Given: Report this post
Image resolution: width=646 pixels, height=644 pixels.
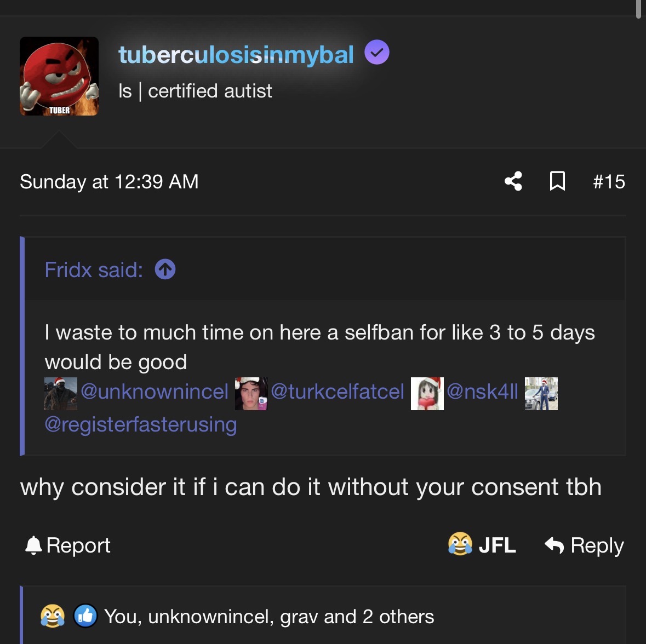Looking at the screenshot, I should [68, 545].
